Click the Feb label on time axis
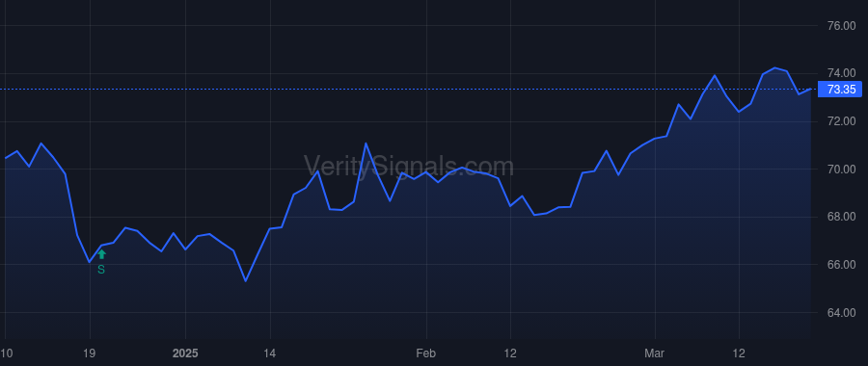The height and width of the screenshot is (366, 868). (x=426, y=353)
